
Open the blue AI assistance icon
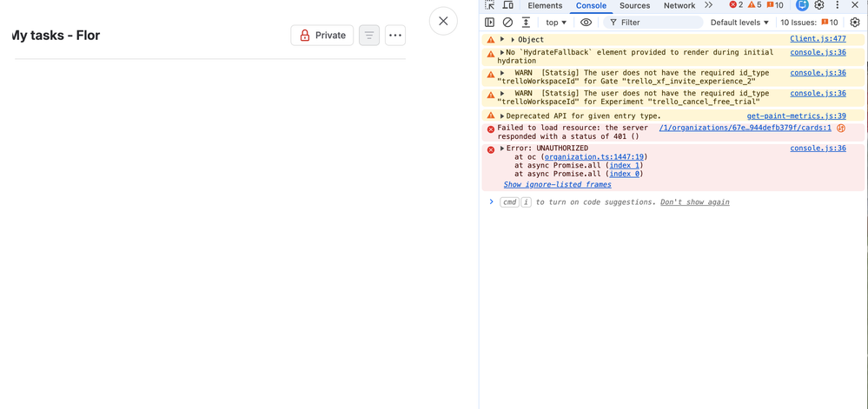[802, 5]
